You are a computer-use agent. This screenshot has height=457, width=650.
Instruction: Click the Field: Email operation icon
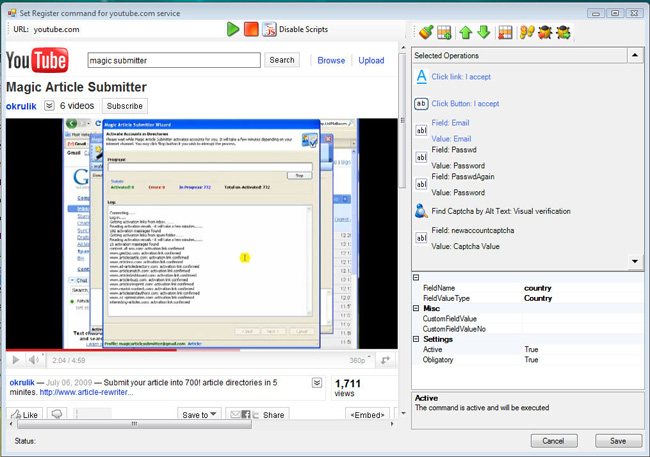421,130
